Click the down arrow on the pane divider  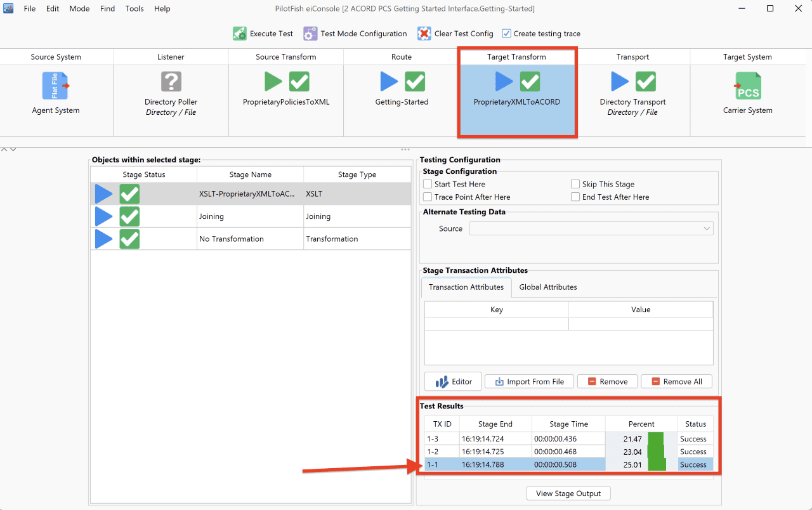point(13,149)
